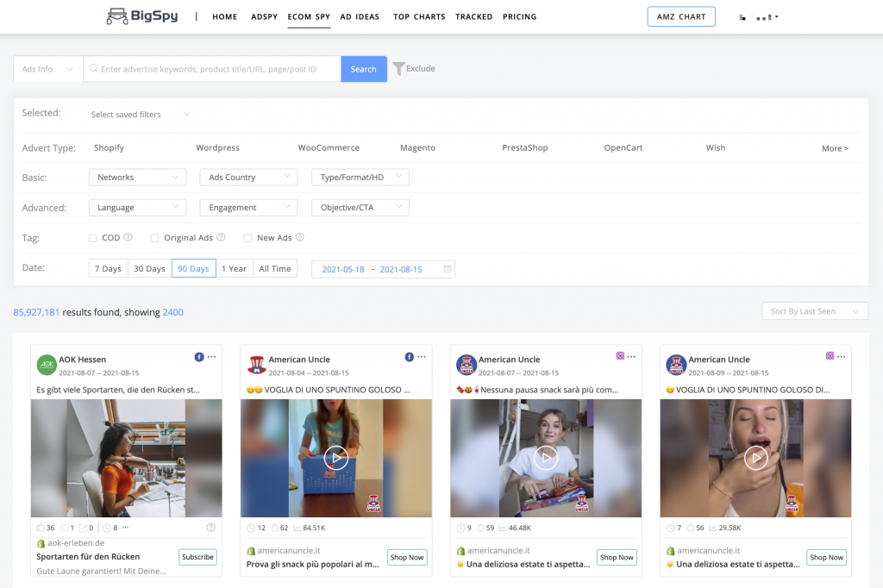Image resolution: width=883 pixels, height=588 pixels.
Task: Click the Exclude funnel filter icon
Action: (398, 69)
